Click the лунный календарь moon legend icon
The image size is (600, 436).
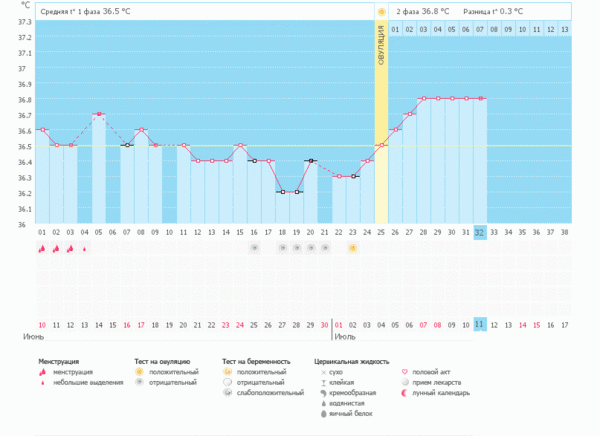pos(404,393)
